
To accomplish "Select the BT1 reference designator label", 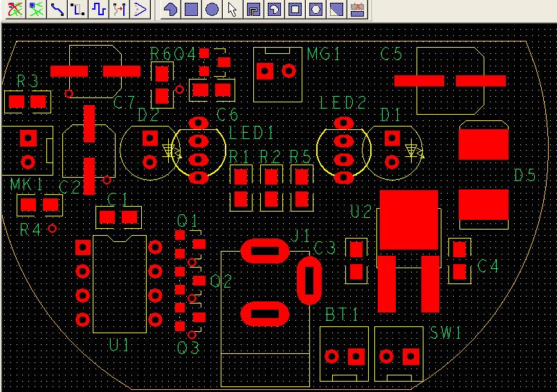I will point(342,315).
